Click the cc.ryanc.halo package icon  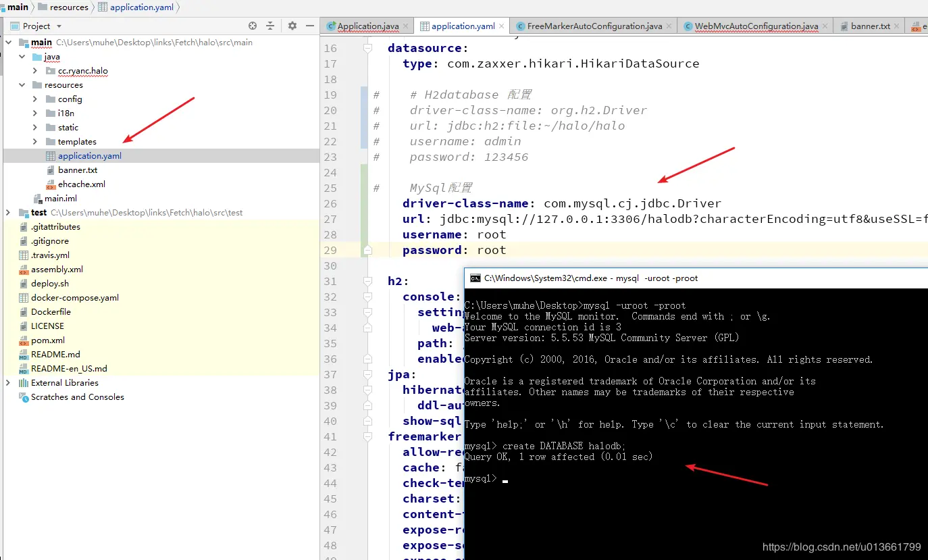[51, 71]
